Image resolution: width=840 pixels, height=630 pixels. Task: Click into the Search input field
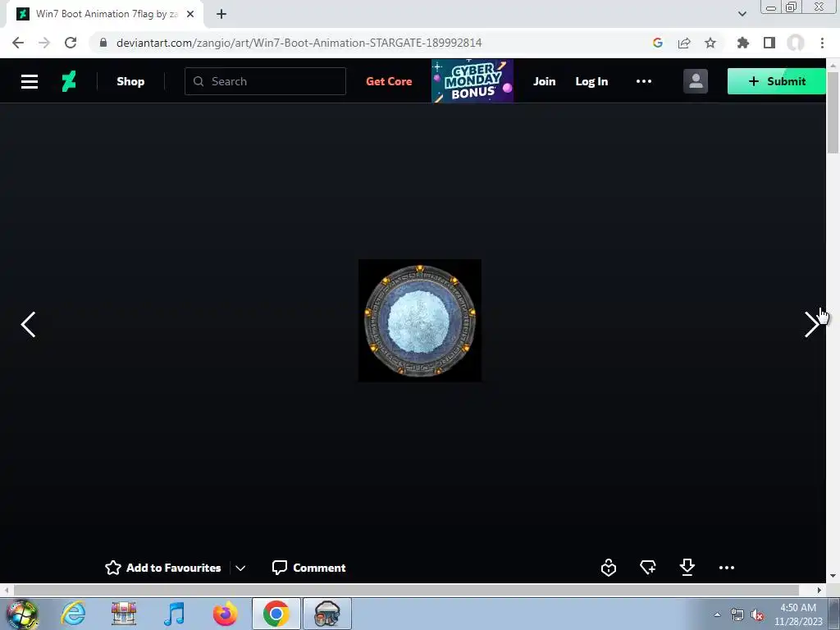(x=265, y=81)
